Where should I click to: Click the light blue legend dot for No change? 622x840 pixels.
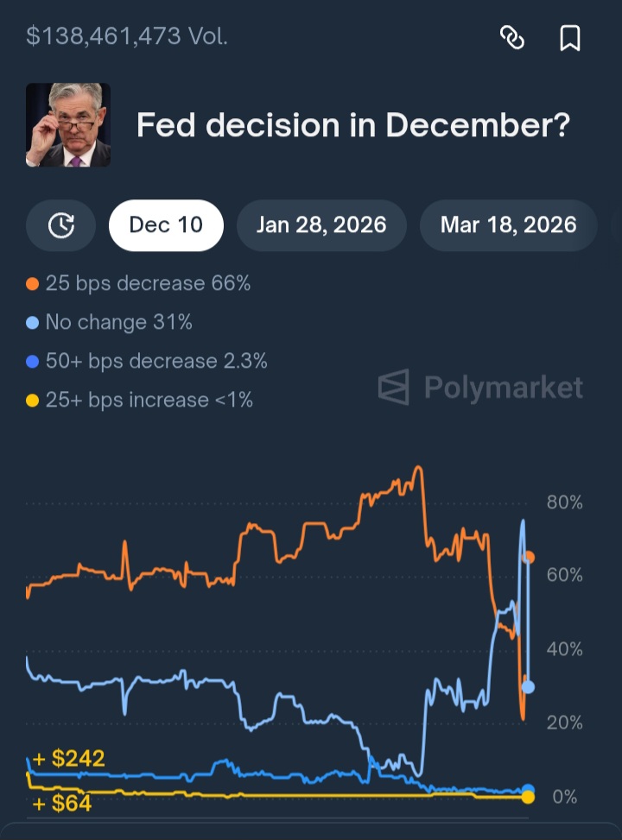33,323
